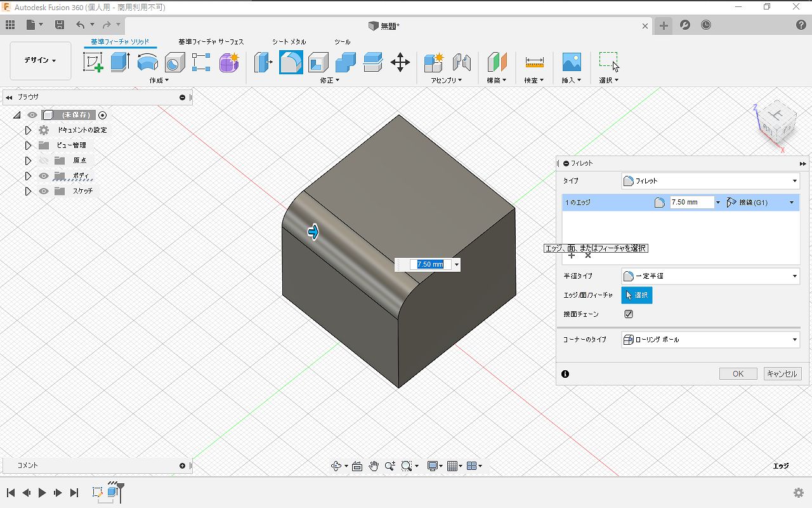The image size is (812, 508).
Task: Open the 構築 menu
Action: (x=497, y=81)
